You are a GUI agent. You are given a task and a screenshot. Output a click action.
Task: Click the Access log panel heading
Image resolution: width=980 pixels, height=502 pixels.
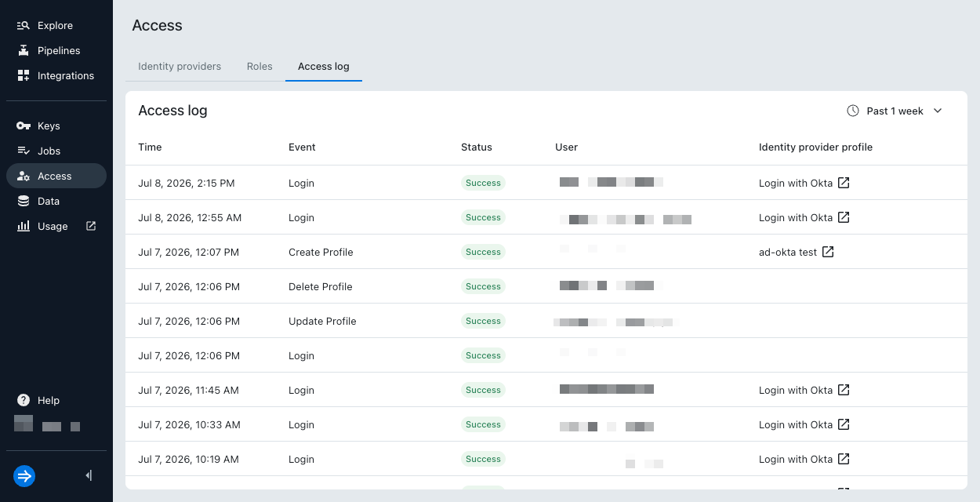[x=172, y=111]
